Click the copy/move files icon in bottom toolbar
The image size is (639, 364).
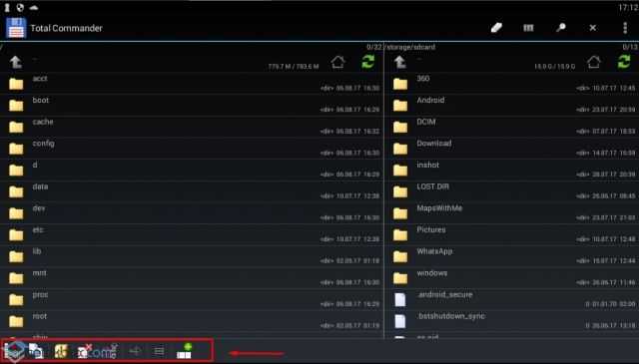coord(37,351)
